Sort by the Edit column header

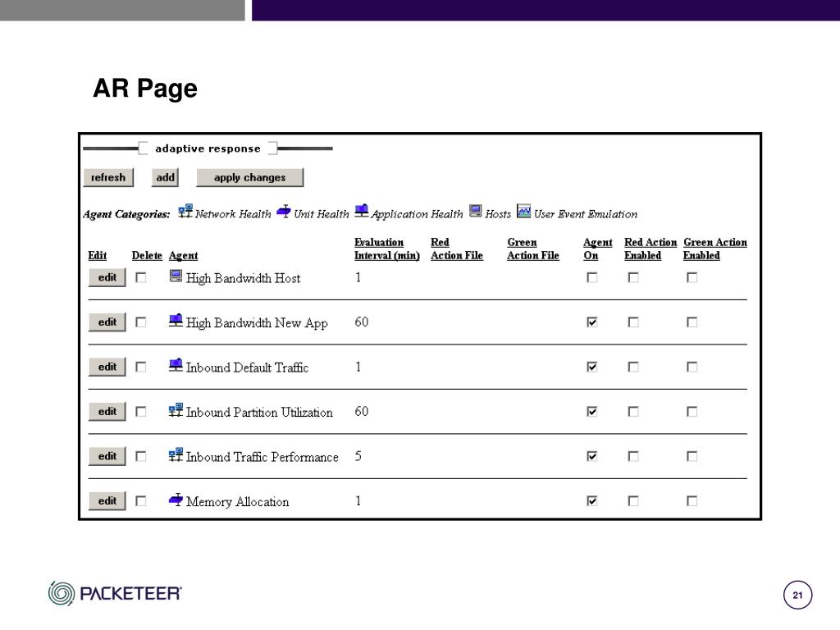[98, 256]
